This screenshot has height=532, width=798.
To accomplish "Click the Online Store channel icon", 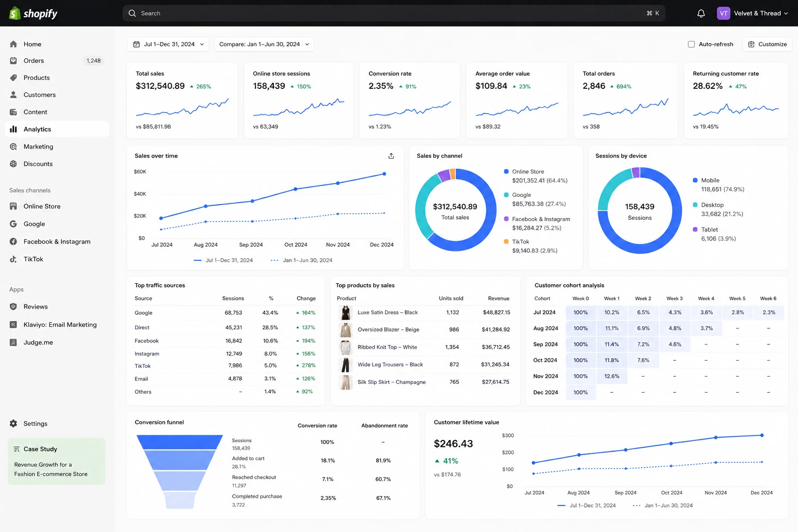I will [x=14, y=206].
